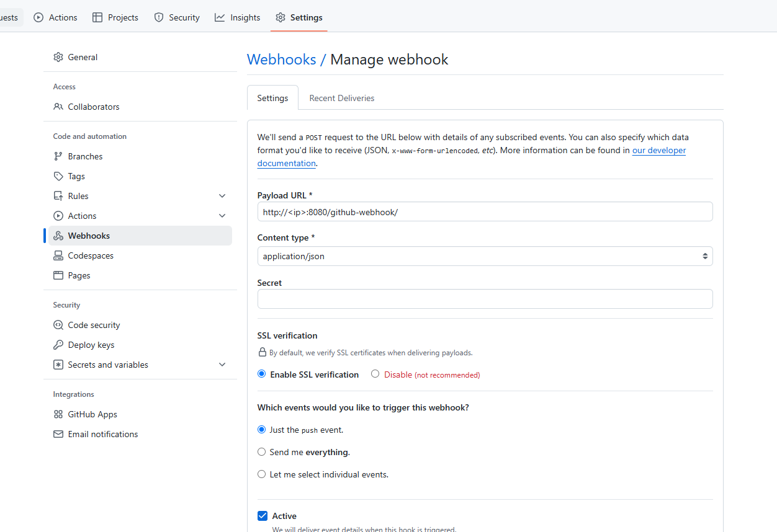Screen dimensions: 777x532
Task: Select Let me select individual events
Action: coord(262,474)
